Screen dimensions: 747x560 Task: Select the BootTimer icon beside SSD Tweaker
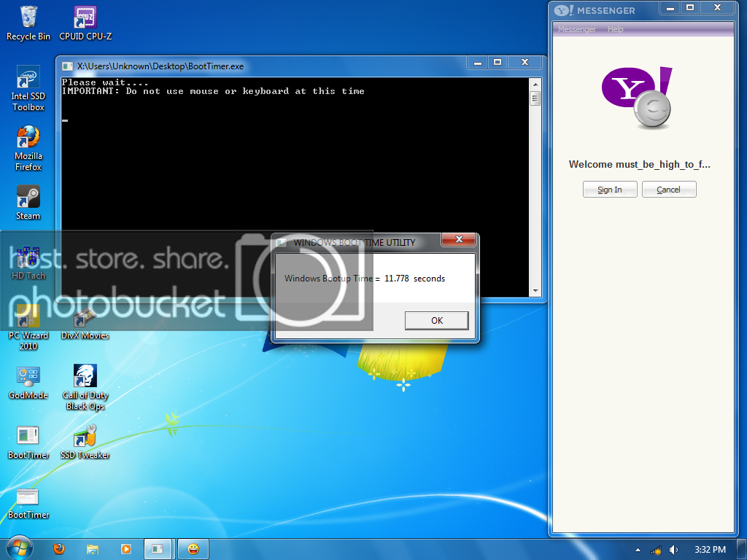pos(28,443)
